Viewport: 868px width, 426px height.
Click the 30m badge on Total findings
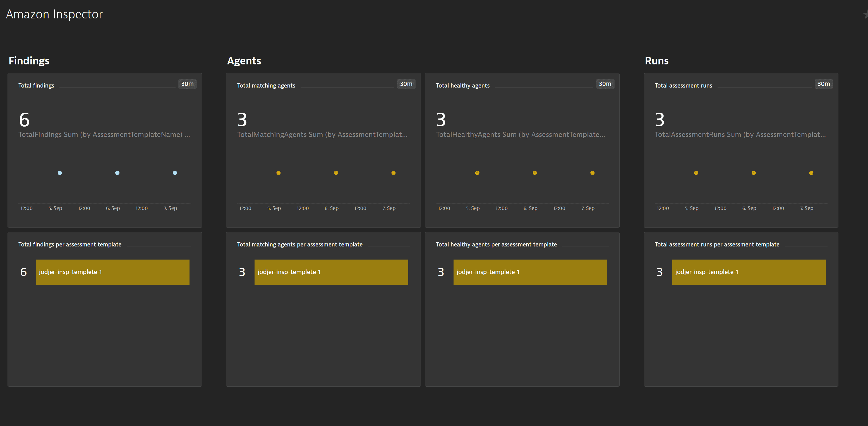pos(187,84)
